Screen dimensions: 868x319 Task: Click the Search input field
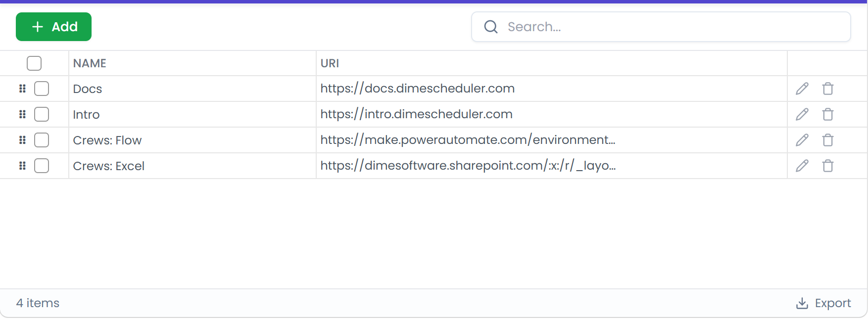click(661, 27)
